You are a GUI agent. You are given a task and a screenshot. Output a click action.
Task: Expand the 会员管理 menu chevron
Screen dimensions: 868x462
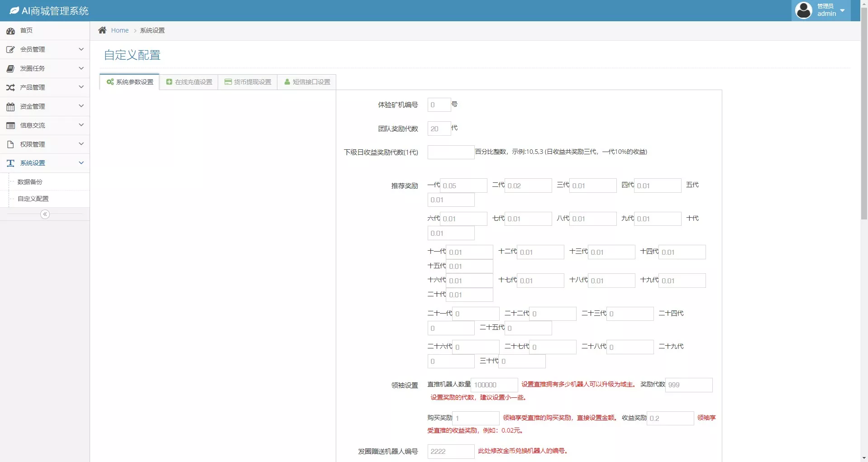tap(81, 49)
